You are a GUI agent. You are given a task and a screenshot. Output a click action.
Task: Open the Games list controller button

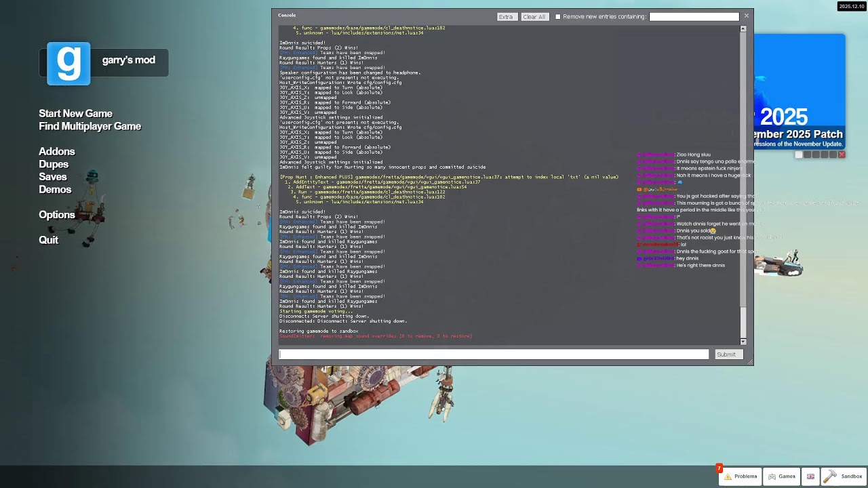(781, 476)
